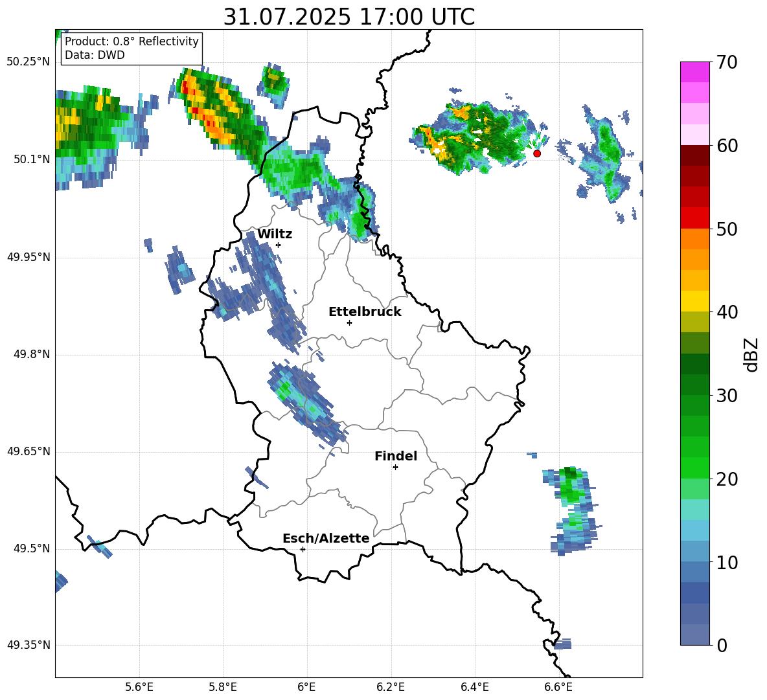Pick the yellow swatch just above 40 dBZ
The height and width of the screenshot is (700, 767).
point(694,301)
